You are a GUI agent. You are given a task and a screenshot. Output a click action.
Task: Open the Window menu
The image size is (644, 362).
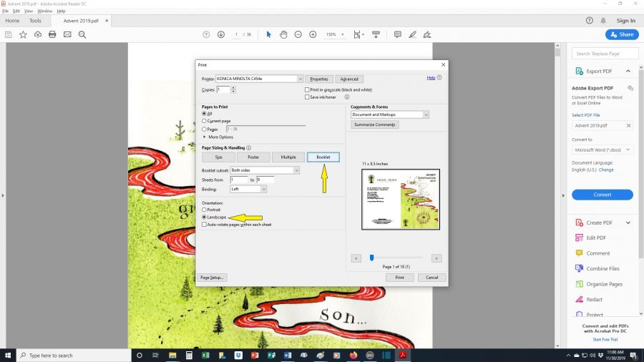click(x=44, y=11)
